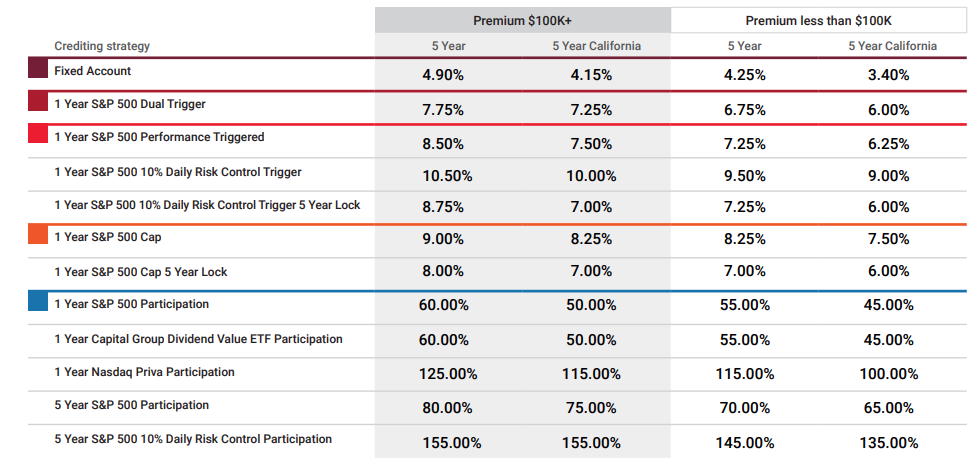Click the orange S&P 500 Cap swatch
This screenshot has width=973, height=460.
point(38,234)
